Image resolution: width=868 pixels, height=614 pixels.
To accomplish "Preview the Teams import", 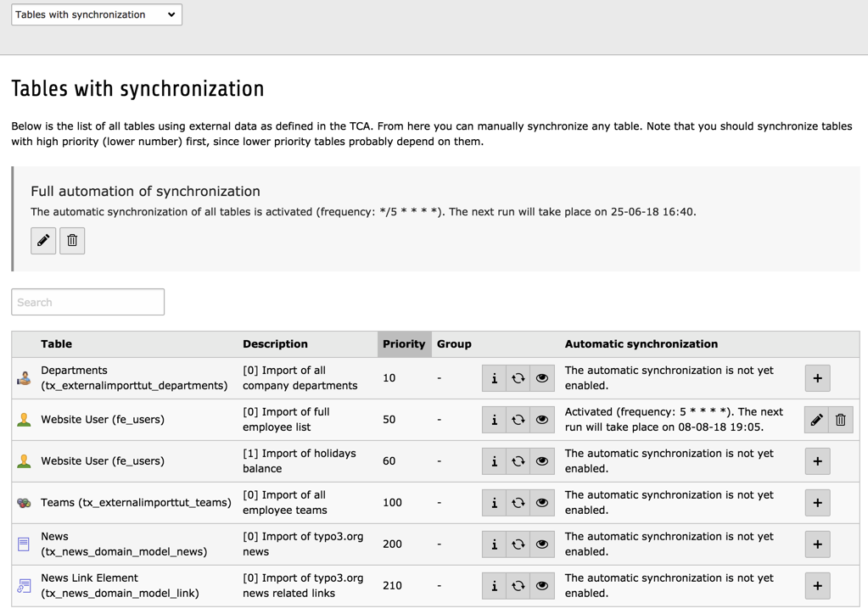I will click(541, 502).
